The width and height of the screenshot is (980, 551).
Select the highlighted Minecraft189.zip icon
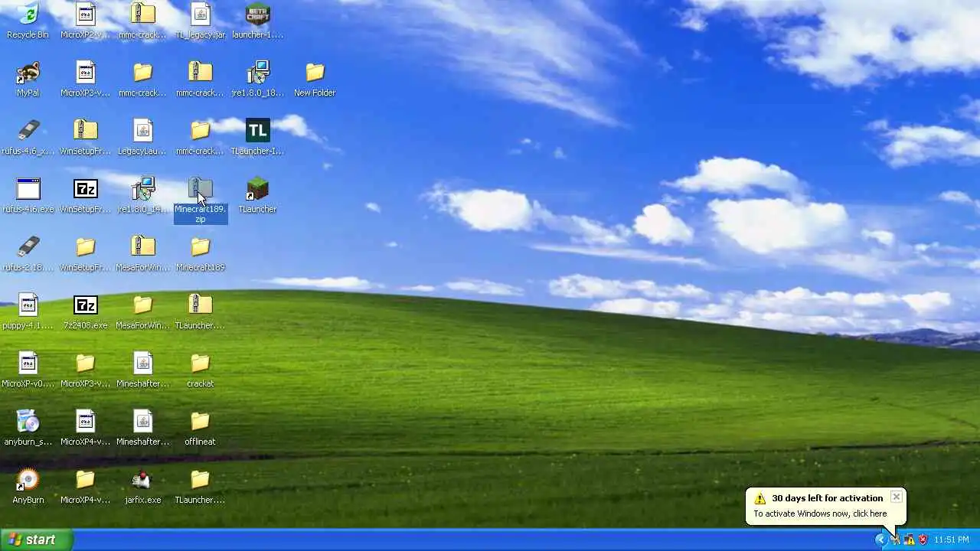coord(200,189)
